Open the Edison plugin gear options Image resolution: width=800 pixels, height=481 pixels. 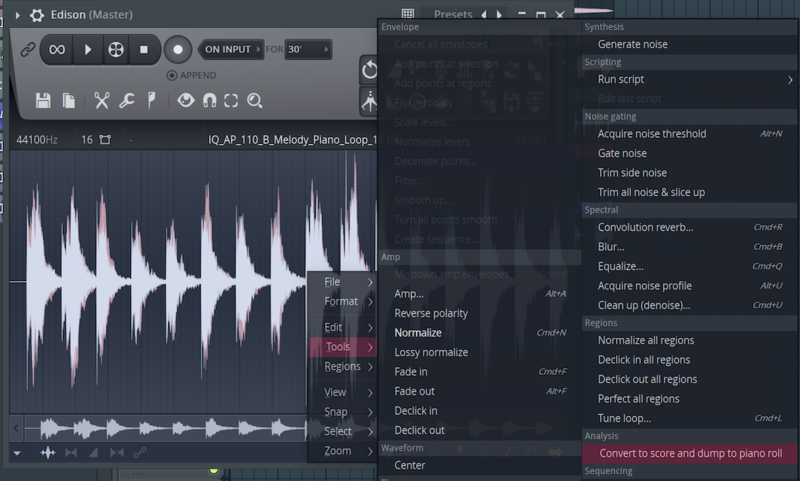[x=38, y=15]
